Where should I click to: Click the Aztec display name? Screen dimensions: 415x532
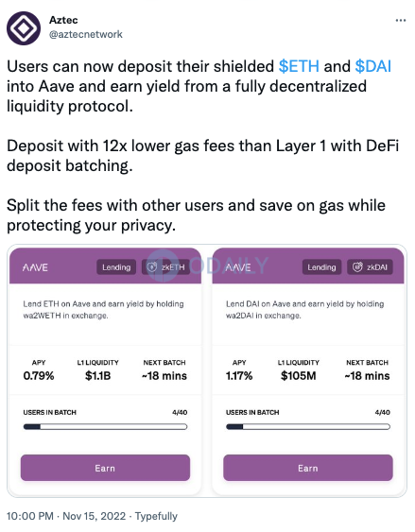(63, 20)
